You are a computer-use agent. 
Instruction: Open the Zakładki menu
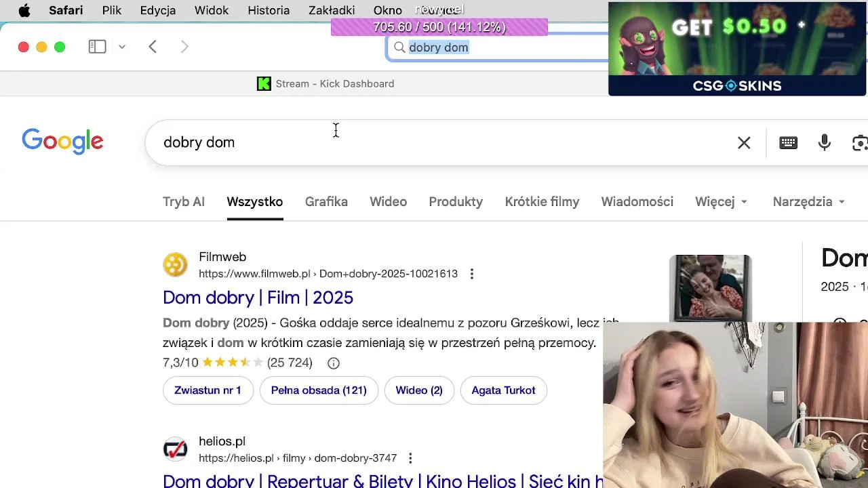click(332, 10)
